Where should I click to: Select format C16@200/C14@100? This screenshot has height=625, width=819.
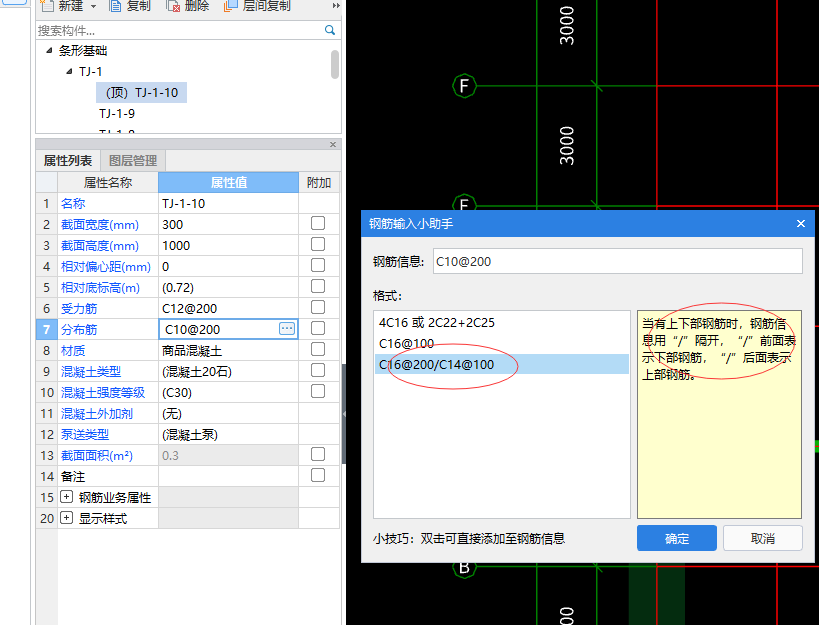(502, 364)
